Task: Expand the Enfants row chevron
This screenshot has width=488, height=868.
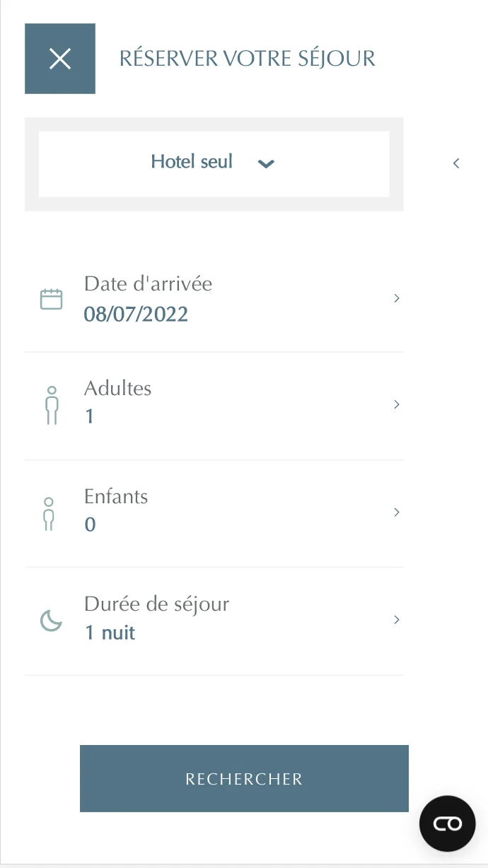Action: pyautogui.click(x=397, y=512)
